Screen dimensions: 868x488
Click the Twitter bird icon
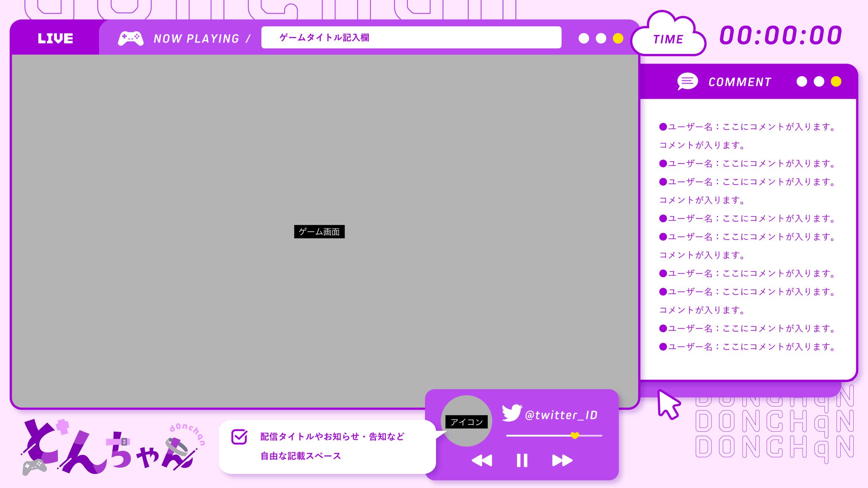tap(511, 413)
